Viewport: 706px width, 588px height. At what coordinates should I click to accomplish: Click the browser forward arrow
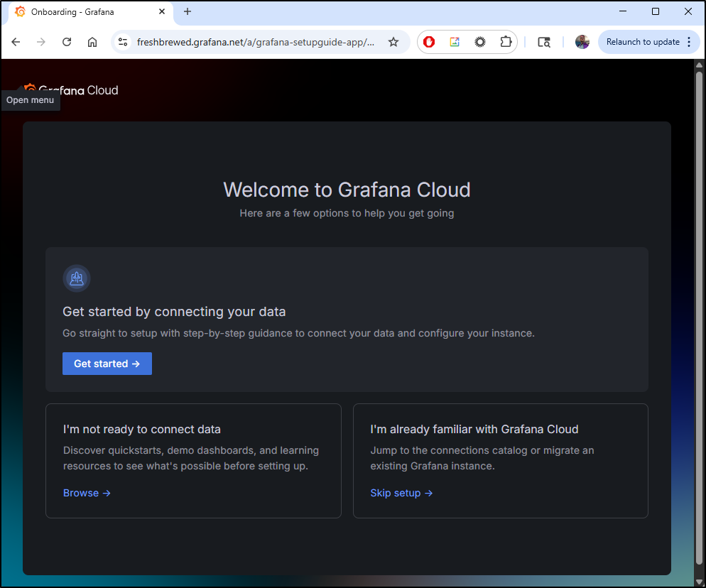point(41,42)
